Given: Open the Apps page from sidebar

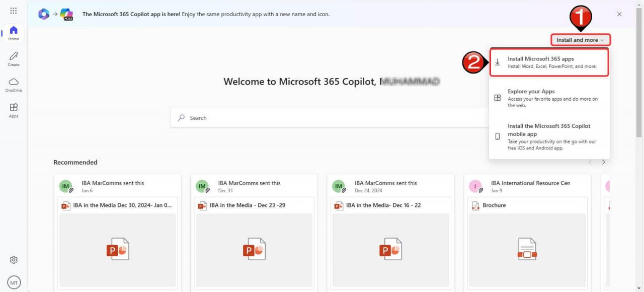Looking at the screenshot, I should (x=14, y=110).
